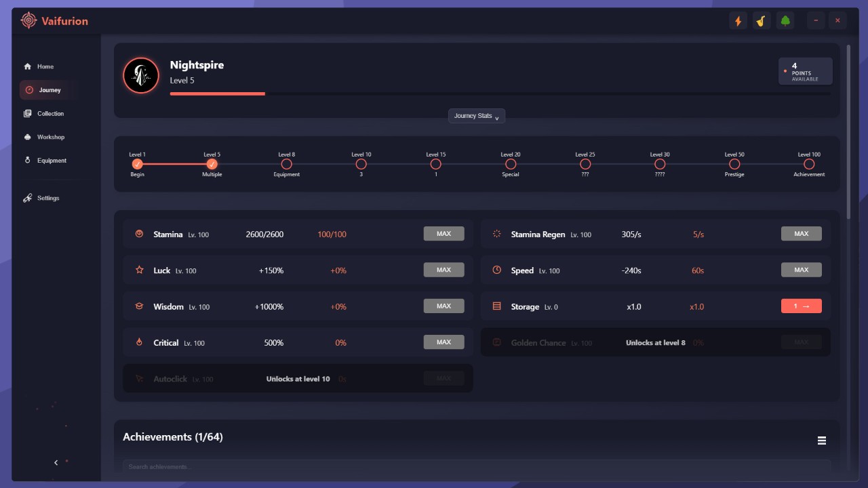Click the level experience progress bar
868x488 pixels.
(500, 94)
